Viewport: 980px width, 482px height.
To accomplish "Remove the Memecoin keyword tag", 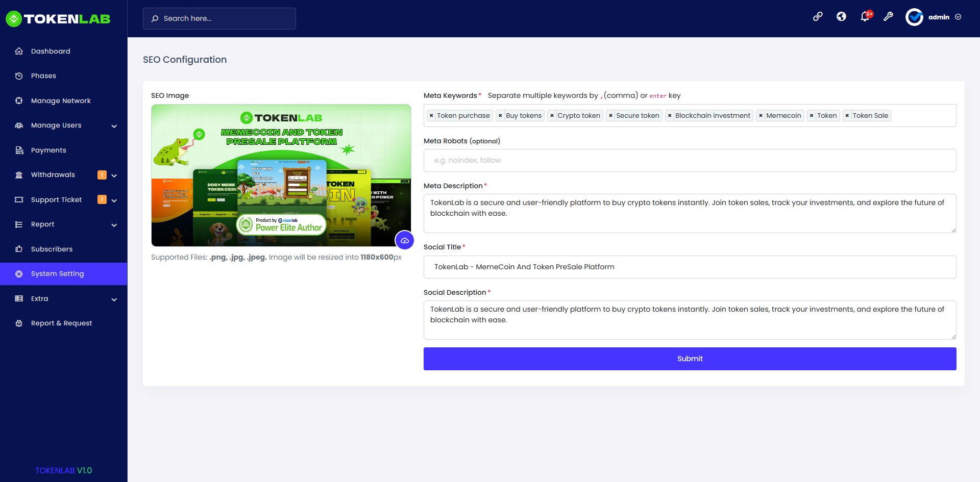I will (760, 115).
